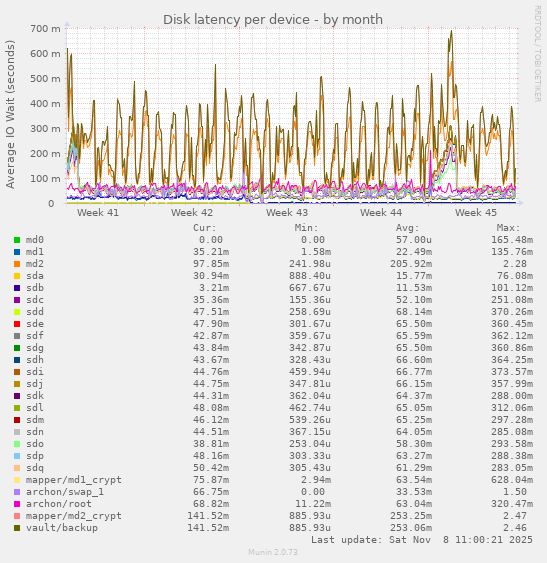Click archon/swap_1 max value 1.50
Viewport: 547px width, 563px height.
point(515,492)
